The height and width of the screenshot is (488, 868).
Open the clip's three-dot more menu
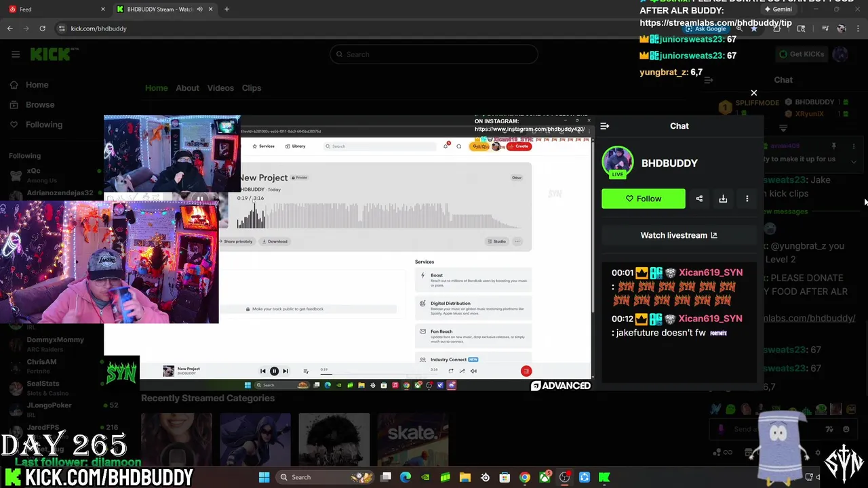[x=747, y=199]
